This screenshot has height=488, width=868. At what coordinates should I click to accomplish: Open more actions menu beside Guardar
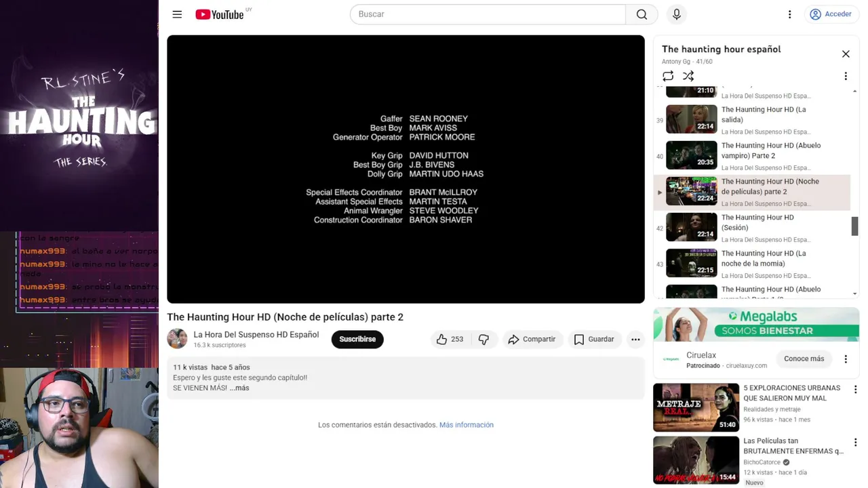click(635, 340)
